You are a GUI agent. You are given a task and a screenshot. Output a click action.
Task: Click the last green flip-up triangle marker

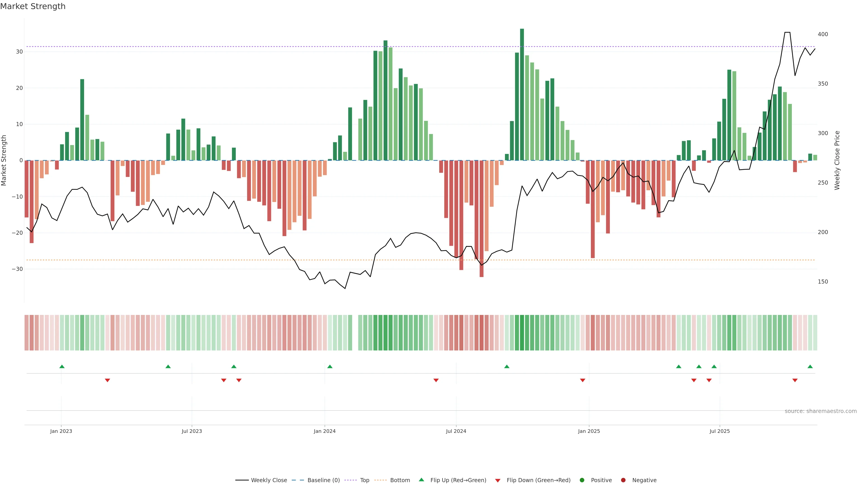[x=810, y=366]
